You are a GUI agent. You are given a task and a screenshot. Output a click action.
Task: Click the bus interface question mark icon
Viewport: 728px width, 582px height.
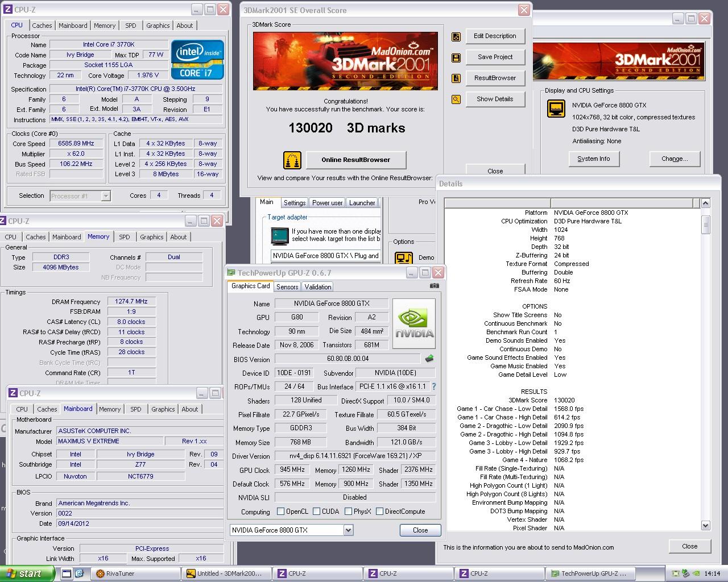point(434,386)
